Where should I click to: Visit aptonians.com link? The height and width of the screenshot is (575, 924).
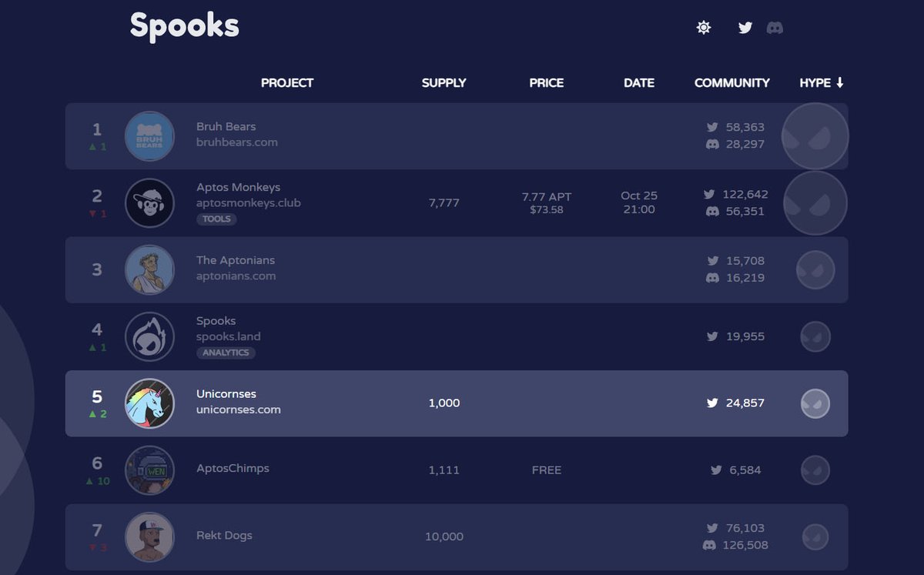236,276
